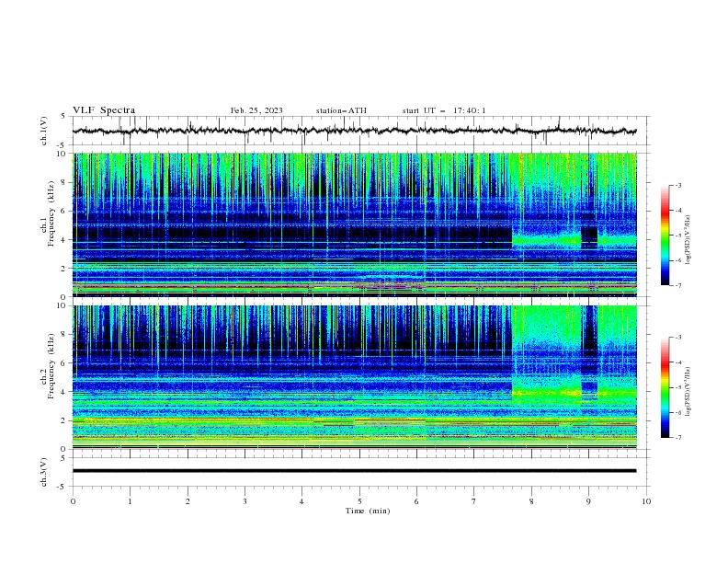Click the ch.2 frequency tick label "6"
The width and height of the screenshot is (728, 563).
tap(64, 362)
